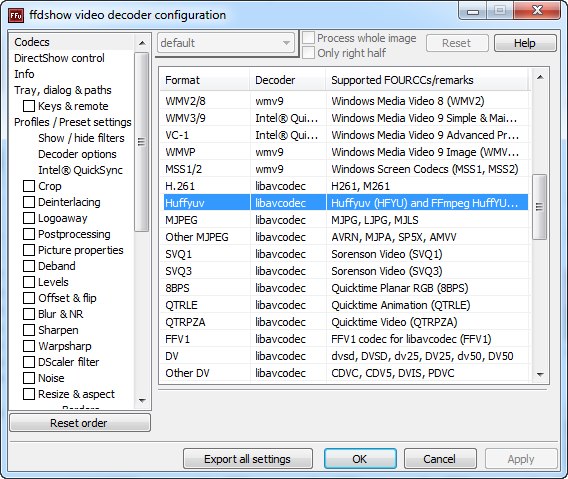Click the Apply button
The image size is (568, 479).
point(521,459)
